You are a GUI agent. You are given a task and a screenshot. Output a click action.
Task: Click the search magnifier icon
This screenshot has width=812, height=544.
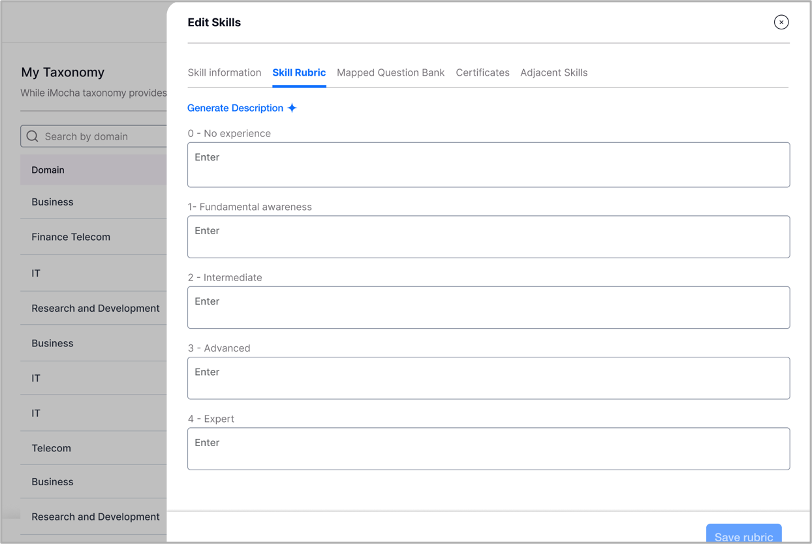click(32, 136)
